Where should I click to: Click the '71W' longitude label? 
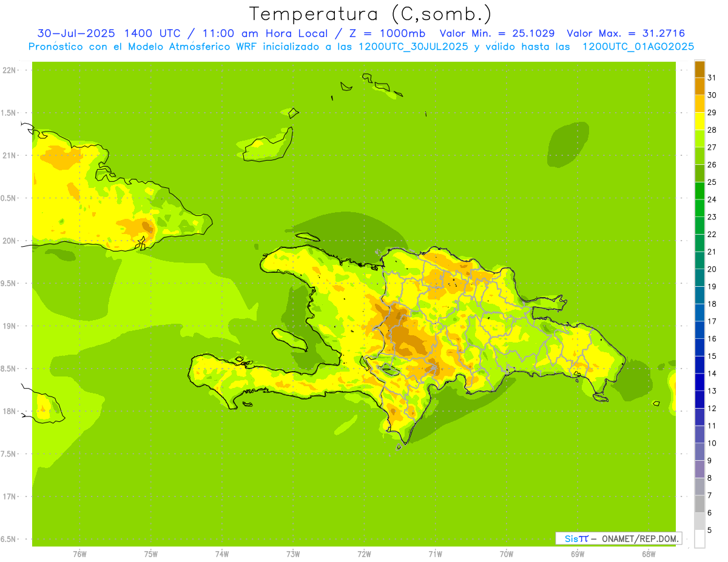point(435,554)
